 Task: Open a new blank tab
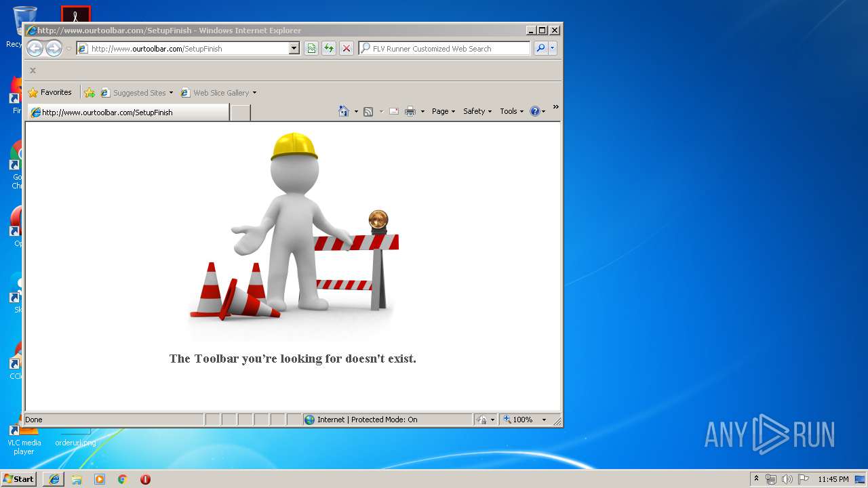pyautogui.click(x=240, y=113)
